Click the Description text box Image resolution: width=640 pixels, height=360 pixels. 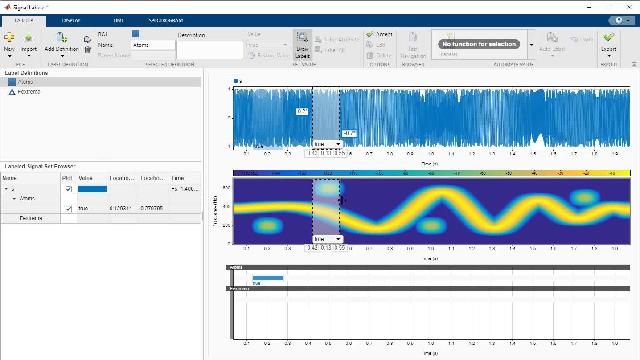(x=210, y=50)
